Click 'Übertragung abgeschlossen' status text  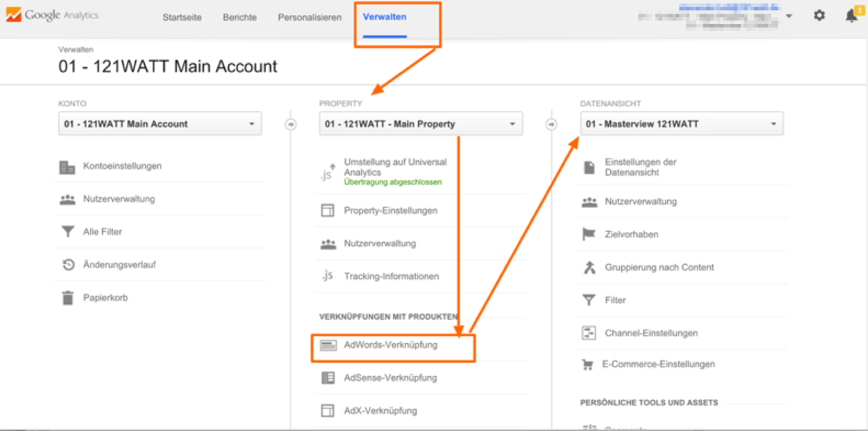pos(393,183)
